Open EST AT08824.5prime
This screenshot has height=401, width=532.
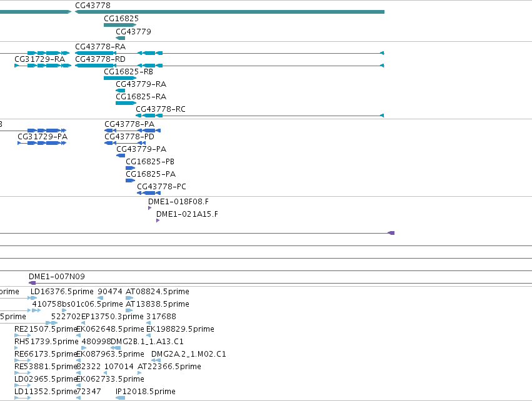(x=158, y=292)
